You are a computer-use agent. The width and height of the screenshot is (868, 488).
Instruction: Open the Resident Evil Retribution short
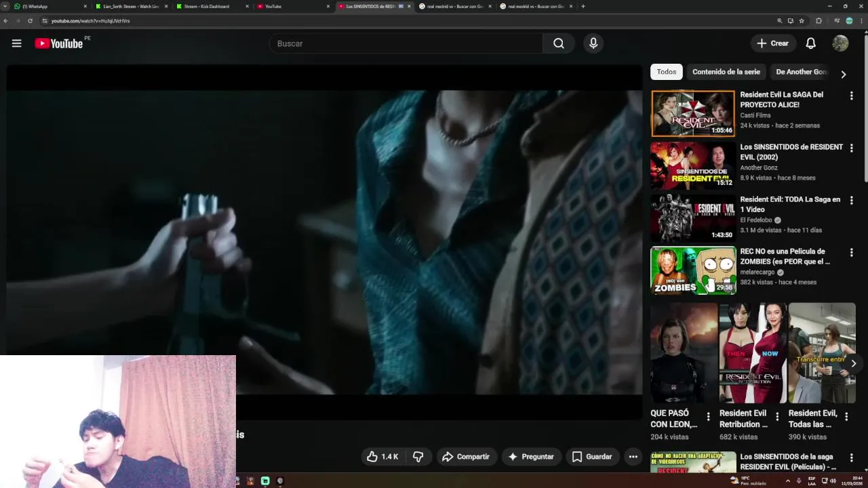pos(753,353)
